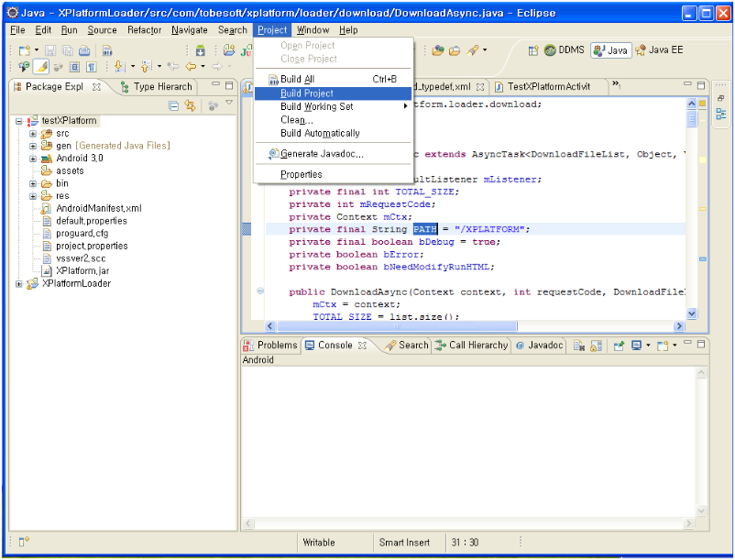This screenshot has height=560, width=735.
Task: Click the Pin Console icon
Action: pyautogui.click(x=619, y=346)
